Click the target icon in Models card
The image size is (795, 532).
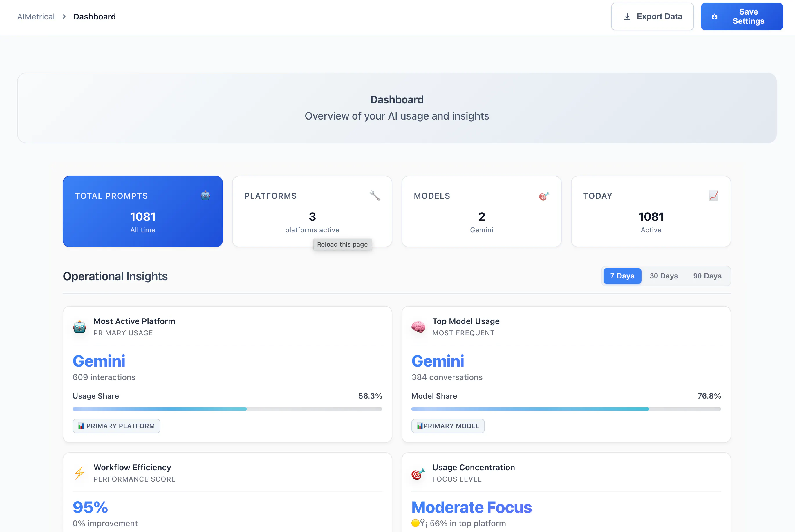tap(544, 196)
